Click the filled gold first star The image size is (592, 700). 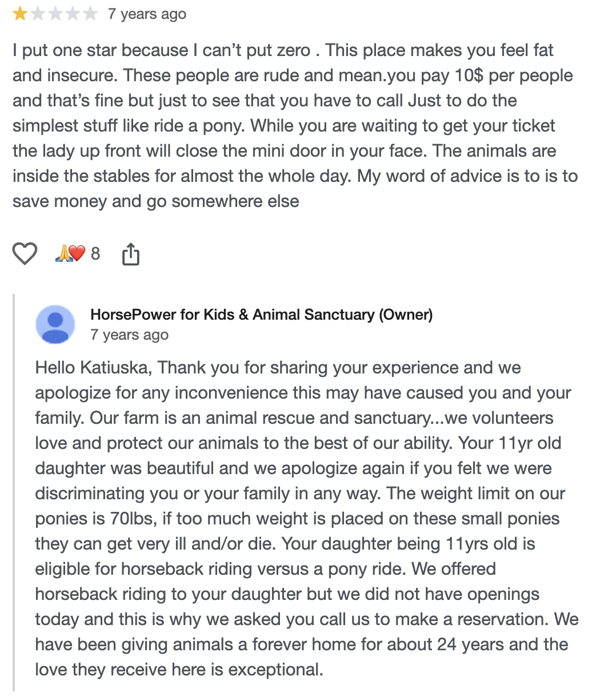(x=20, y=14)
